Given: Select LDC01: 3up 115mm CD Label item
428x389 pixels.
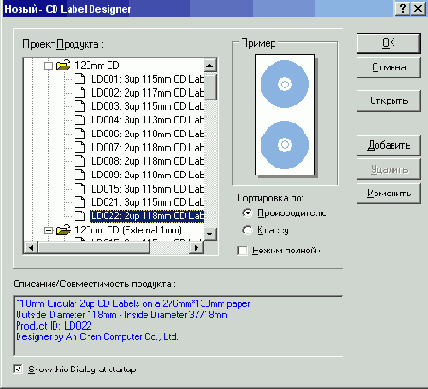Looking at the screenshot, I should click(x=147, y=79).
